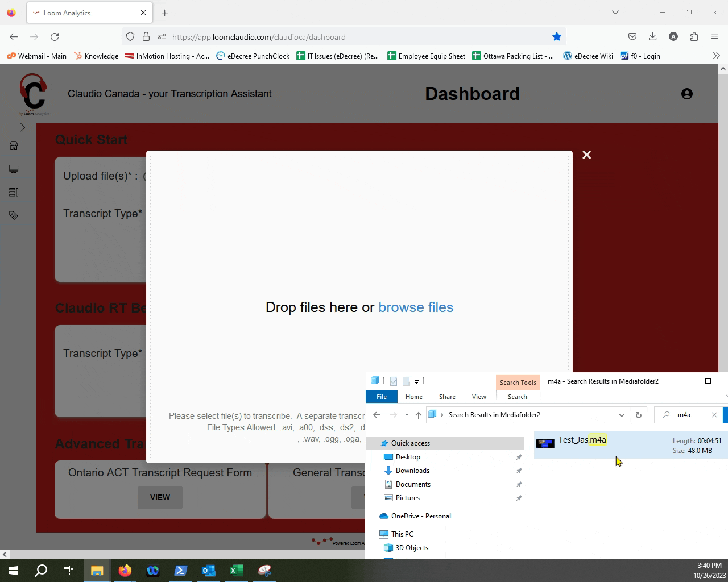Screen dimensions: 728x582
Task: Open Pictures in navigation pane
Action: click(408, 498)
